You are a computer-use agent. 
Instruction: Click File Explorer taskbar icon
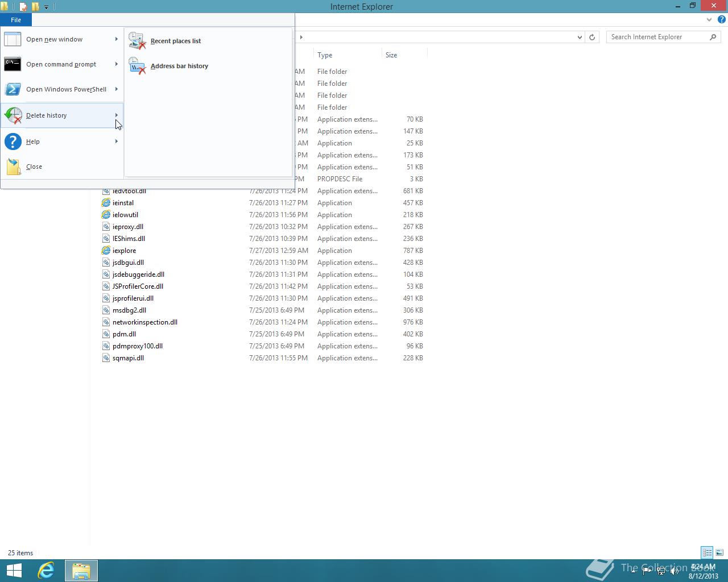(81, 571)
